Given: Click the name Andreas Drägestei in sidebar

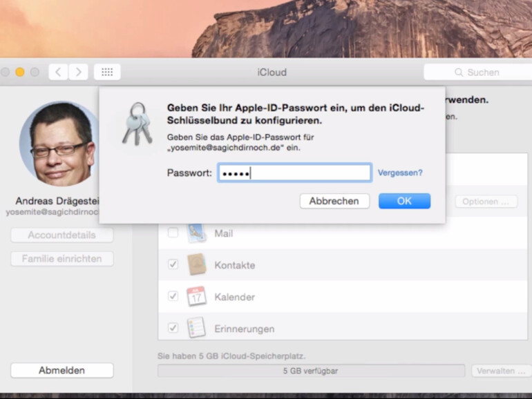Looking at the screenshot, I should pos(57,201).
